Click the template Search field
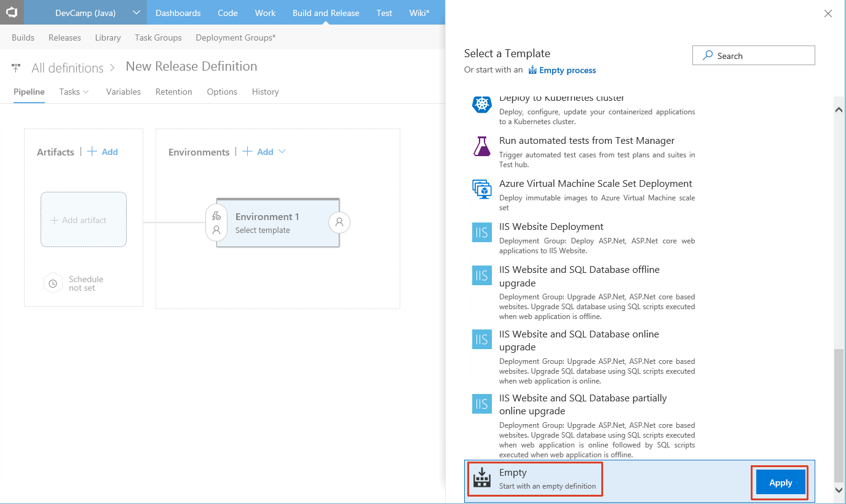The width and height of the screenshot is (846, 504). tap(753, 55)
